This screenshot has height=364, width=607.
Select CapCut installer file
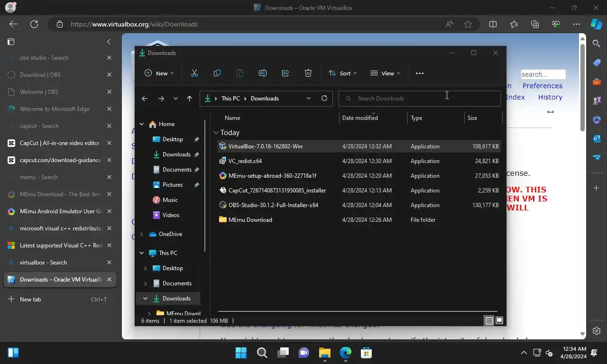(x=359, y=191)
